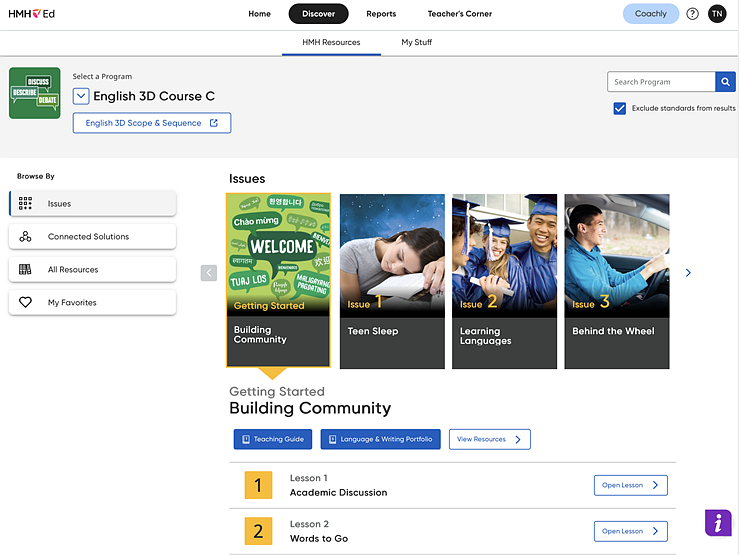Screen dimensions: 740x555
Task: Click the Building Community heading
Action: pos(310,408)
